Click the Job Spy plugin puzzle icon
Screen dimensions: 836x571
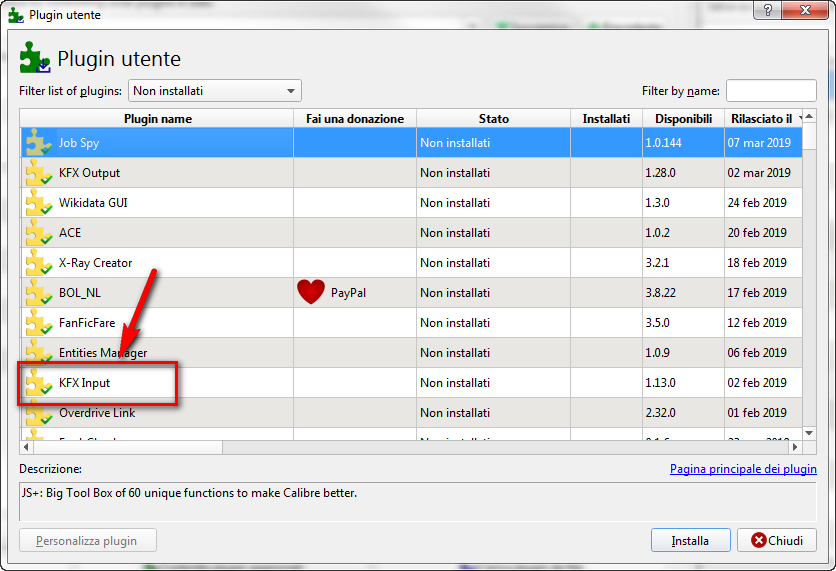coord(39,142)
